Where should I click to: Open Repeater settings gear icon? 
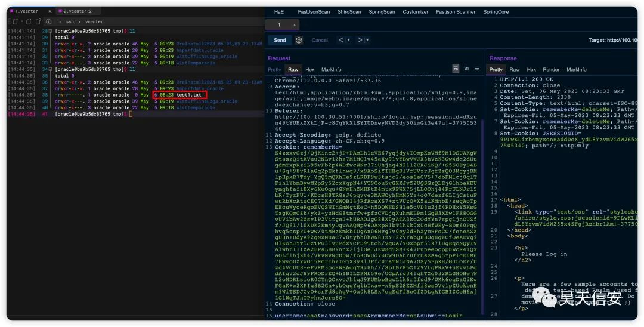click(299, 40)
